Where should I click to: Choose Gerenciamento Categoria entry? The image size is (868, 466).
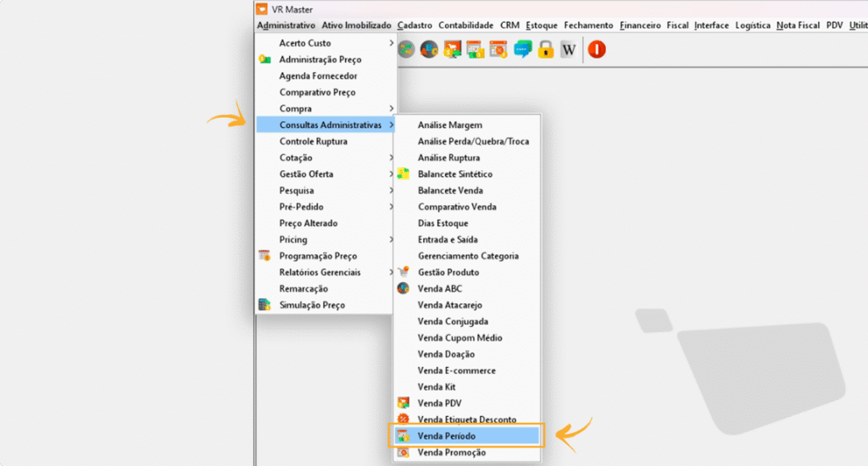[467, 256]
